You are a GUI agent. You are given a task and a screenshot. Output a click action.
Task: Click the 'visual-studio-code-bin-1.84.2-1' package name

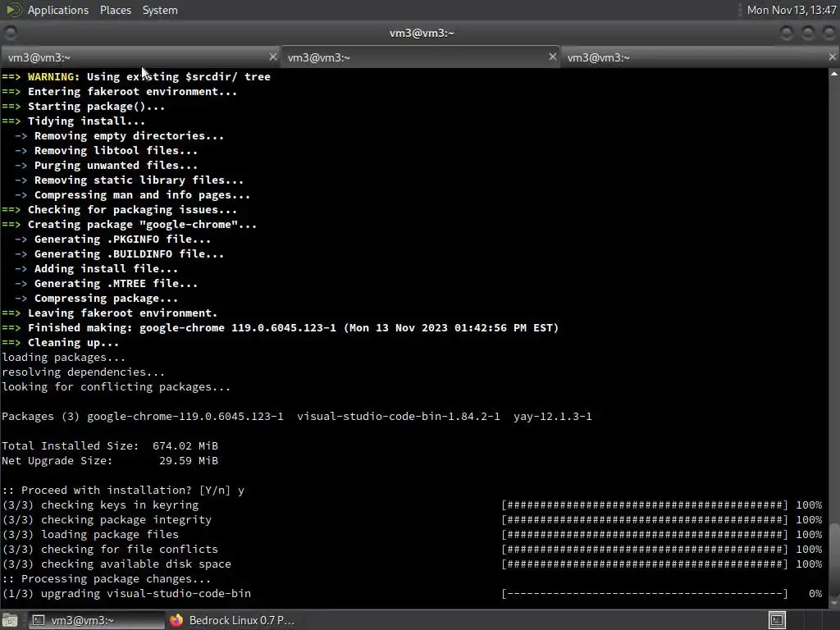tap(398, 416)
